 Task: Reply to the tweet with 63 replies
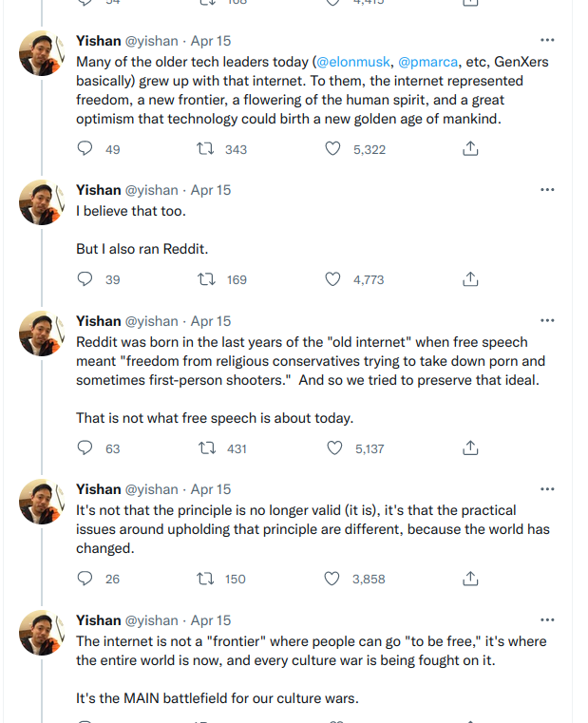[x=85, y=447]
